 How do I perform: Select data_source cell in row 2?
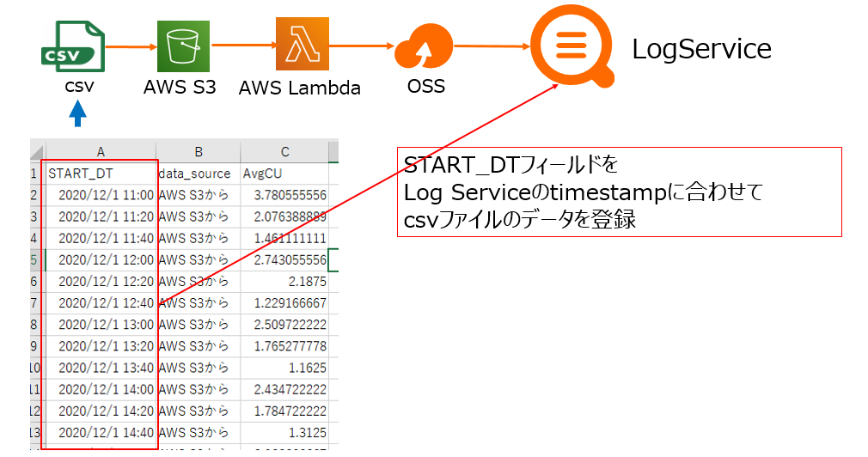point(199,195)
